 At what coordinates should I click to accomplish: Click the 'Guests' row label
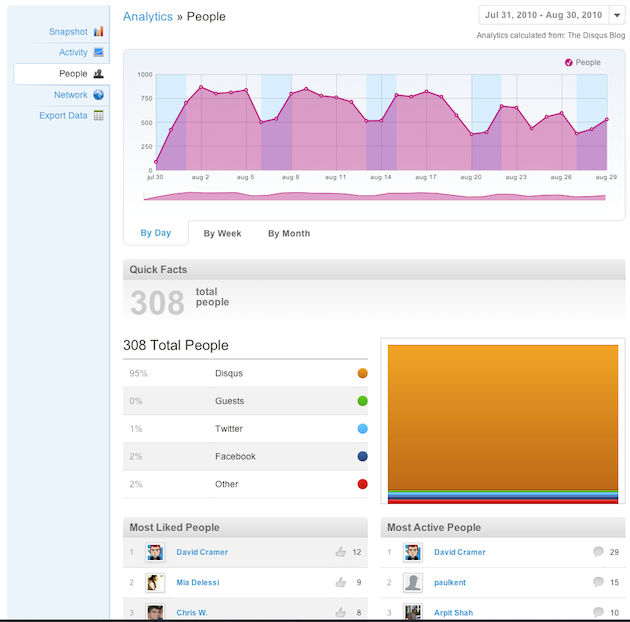229,401
